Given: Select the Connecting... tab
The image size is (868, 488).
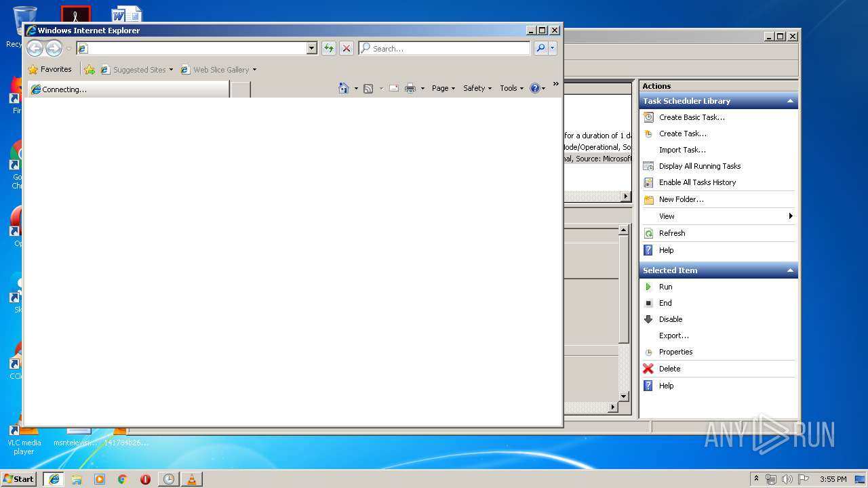Looking at the screenshot, I should 128,89.
